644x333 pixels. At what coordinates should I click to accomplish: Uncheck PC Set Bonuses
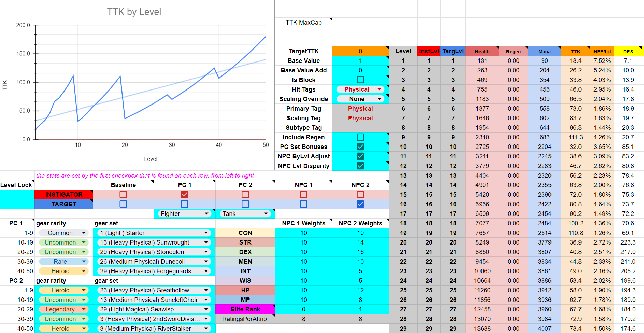click(360, 147)
